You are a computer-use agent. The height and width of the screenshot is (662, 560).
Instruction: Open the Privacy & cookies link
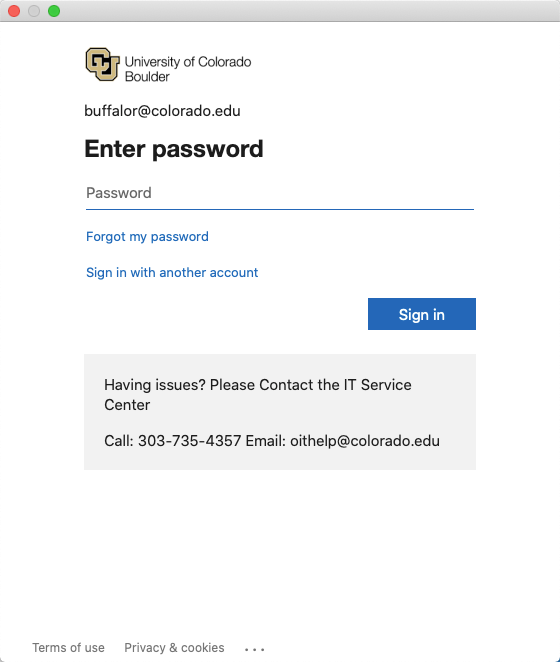pyautogui.click(x=174, y=648)
